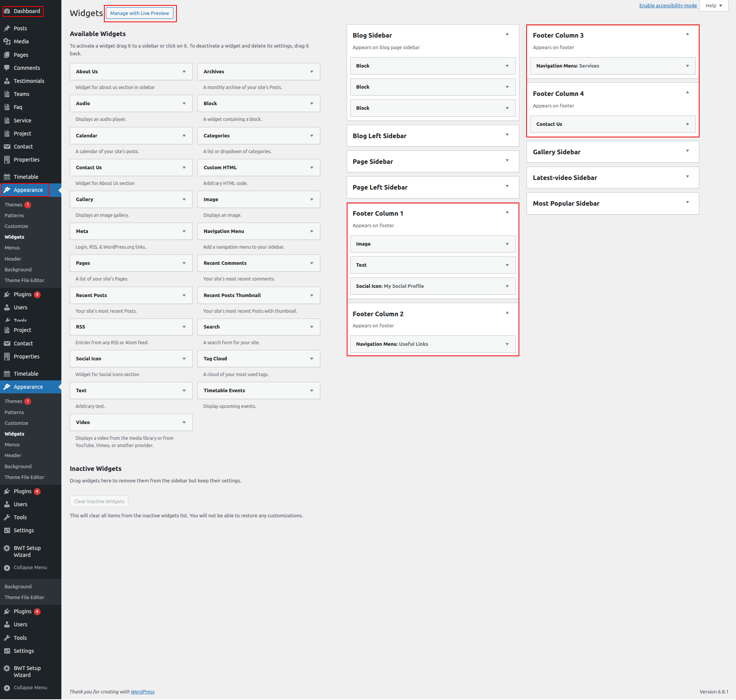Collapse the Blog Sidebar panel
Screen dimensions: 736x700
tap(507, 35)
